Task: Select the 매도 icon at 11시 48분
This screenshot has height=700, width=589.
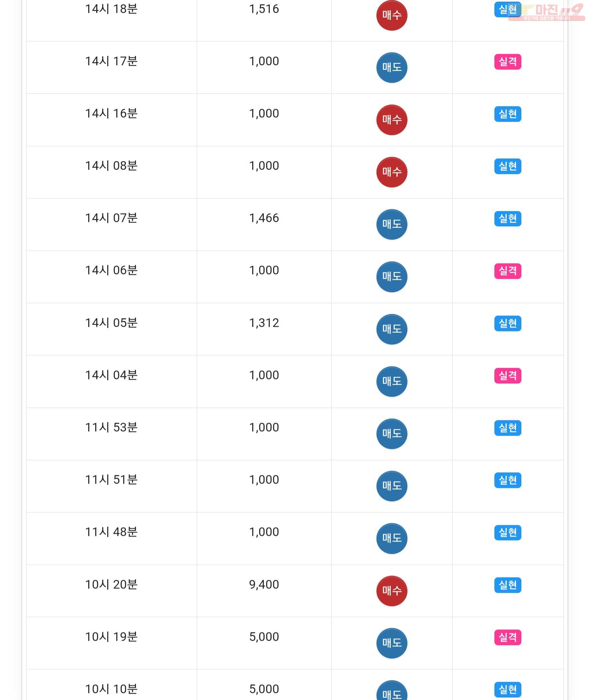Action: pos(392,538)
